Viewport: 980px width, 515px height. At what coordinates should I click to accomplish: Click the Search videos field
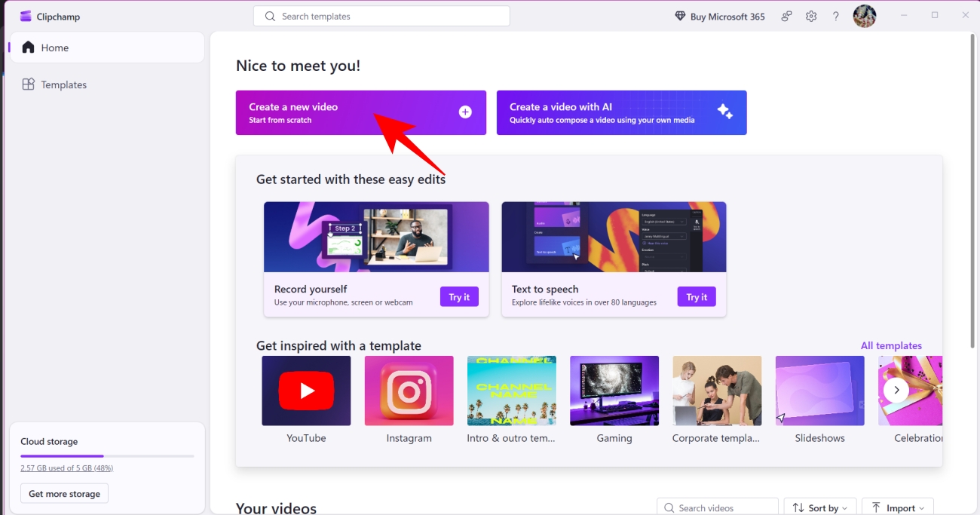(717, 507)
